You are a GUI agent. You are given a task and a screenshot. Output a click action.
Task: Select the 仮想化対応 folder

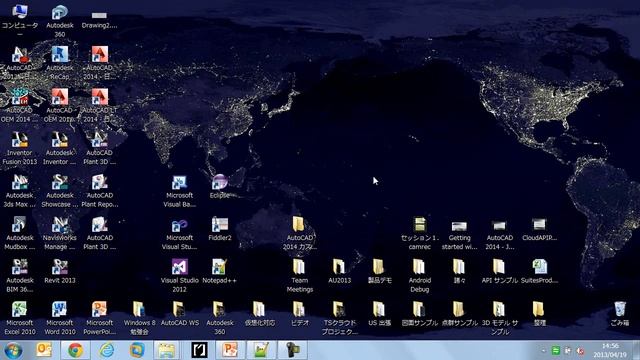(x=260, y=313)
